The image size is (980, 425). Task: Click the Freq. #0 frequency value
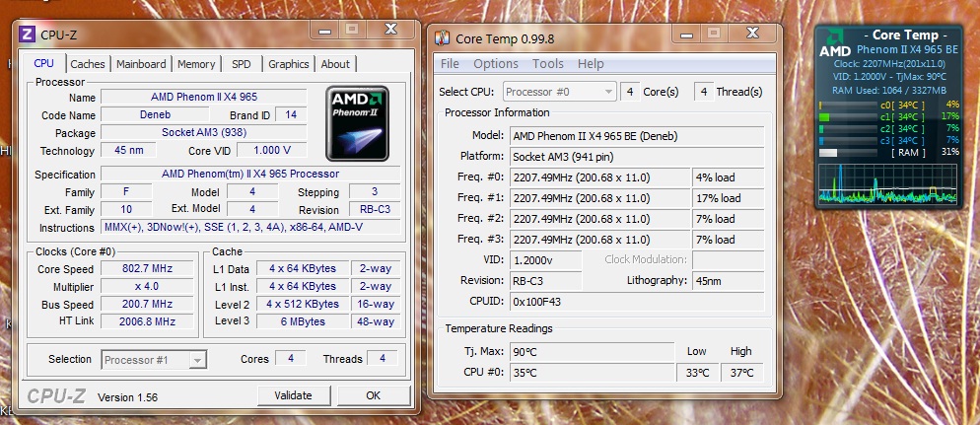(x=600, y=177)
